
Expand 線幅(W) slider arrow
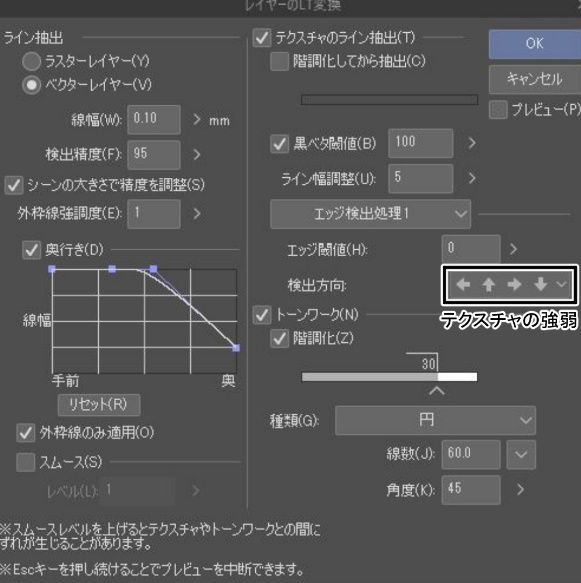[x=197, y=120]
